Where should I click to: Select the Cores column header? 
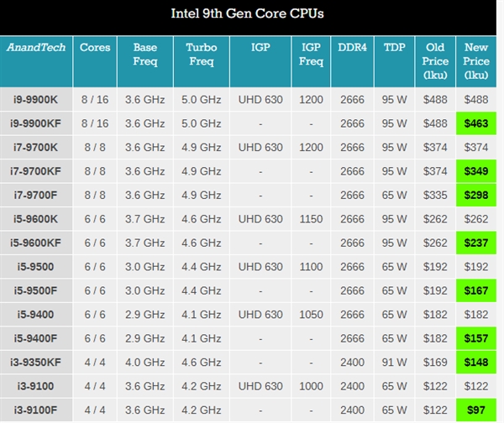94,48
